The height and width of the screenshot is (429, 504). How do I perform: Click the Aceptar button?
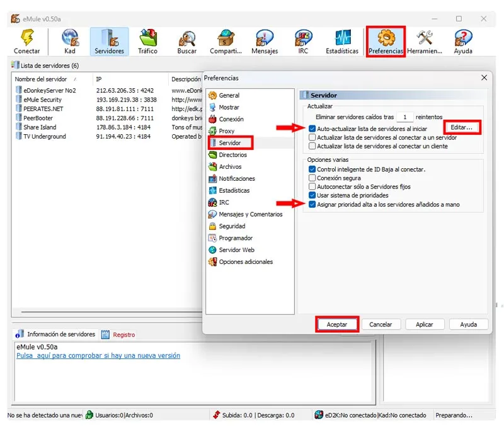click(x=337, y=324)
